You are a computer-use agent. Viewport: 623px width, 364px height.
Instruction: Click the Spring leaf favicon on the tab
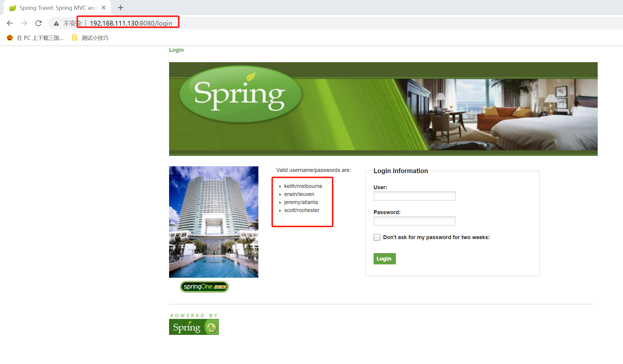(x=12, y=8)
